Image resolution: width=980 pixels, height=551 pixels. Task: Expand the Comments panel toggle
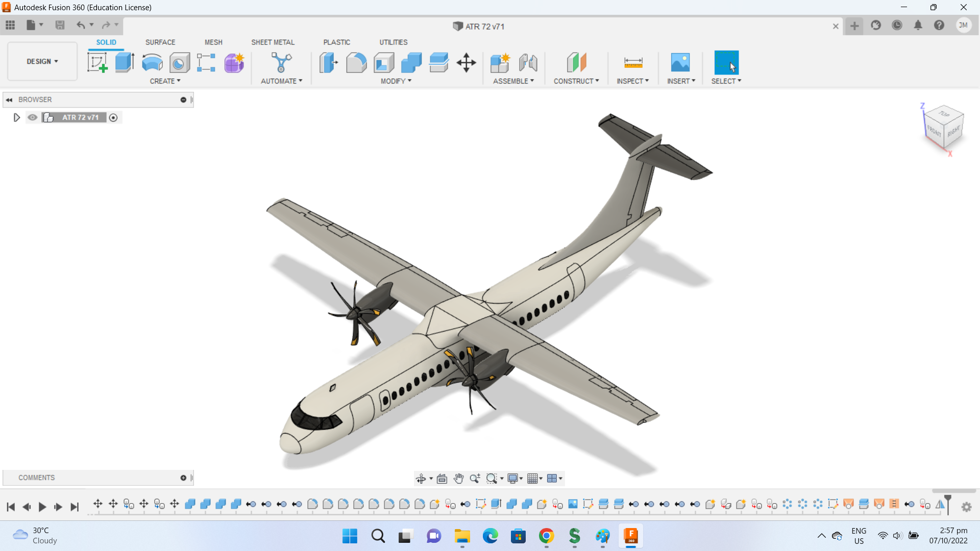(x=183, y=478)
